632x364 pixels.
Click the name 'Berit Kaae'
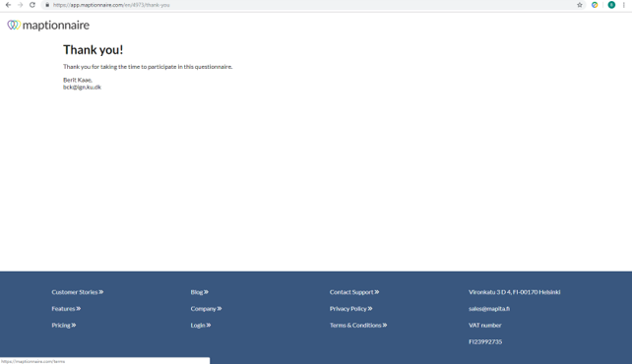(x=78, y=80)
